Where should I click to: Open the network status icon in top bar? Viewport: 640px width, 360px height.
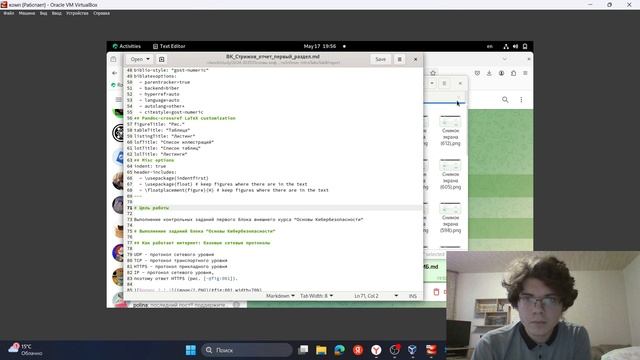tap(506, 47)
